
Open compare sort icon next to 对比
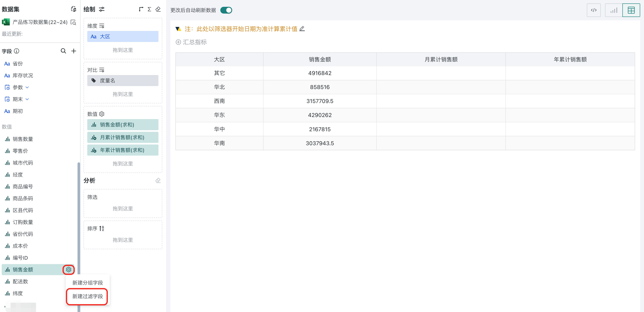click(101, 70)
